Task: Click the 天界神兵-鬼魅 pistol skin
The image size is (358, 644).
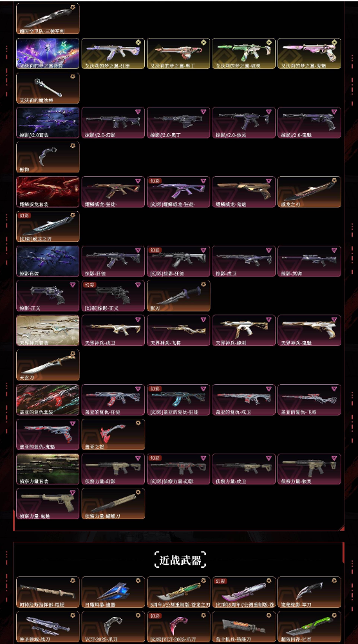Action: point(309,331)
